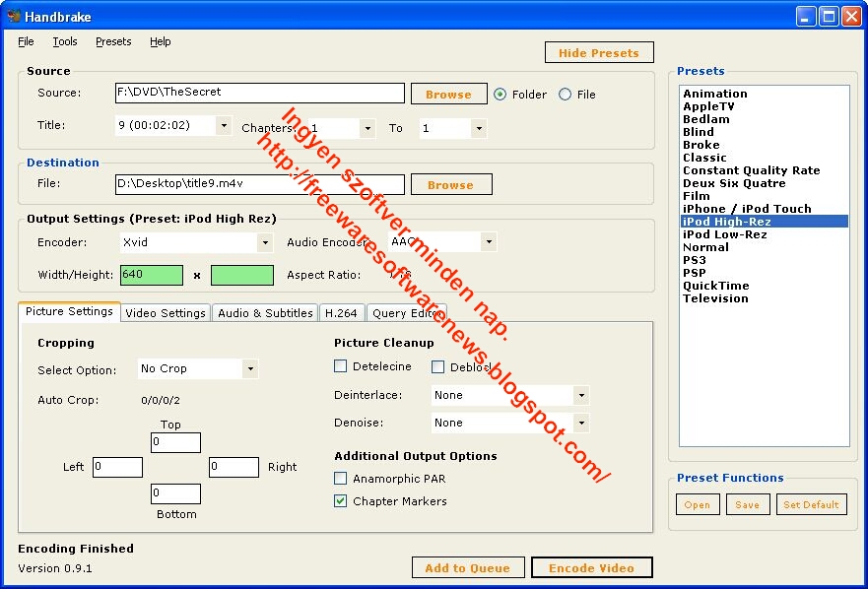The height and width of the screenshot is (589, 868).
Task: Switch to the H.264 tab
Action: click(x=342, y=313)
